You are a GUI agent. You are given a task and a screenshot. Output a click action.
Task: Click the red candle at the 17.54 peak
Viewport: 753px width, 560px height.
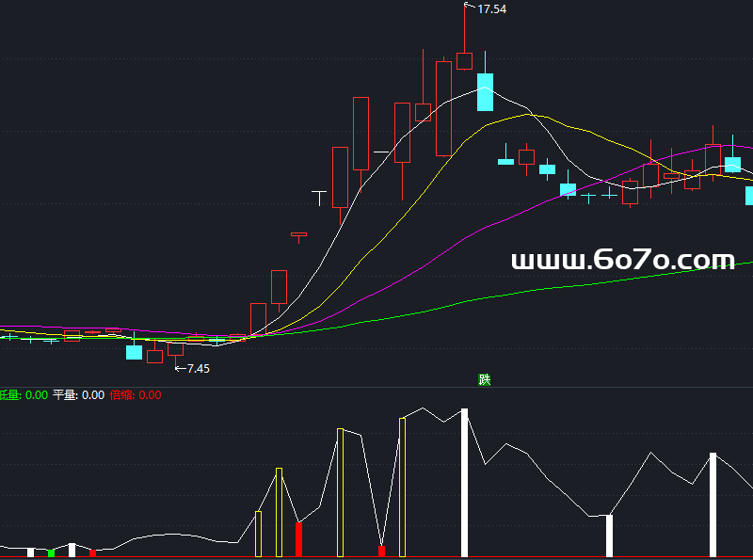click(x=464, y=60)
